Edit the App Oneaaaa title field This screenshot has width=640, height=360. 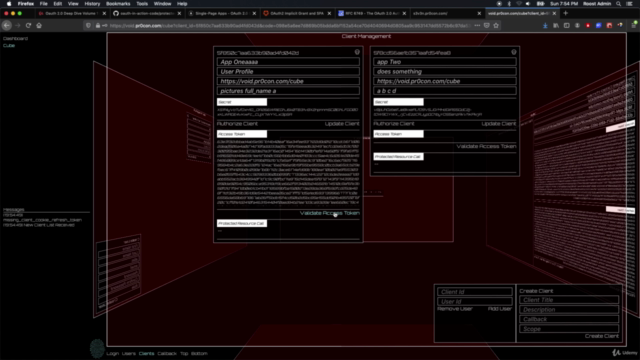[288, 62]
